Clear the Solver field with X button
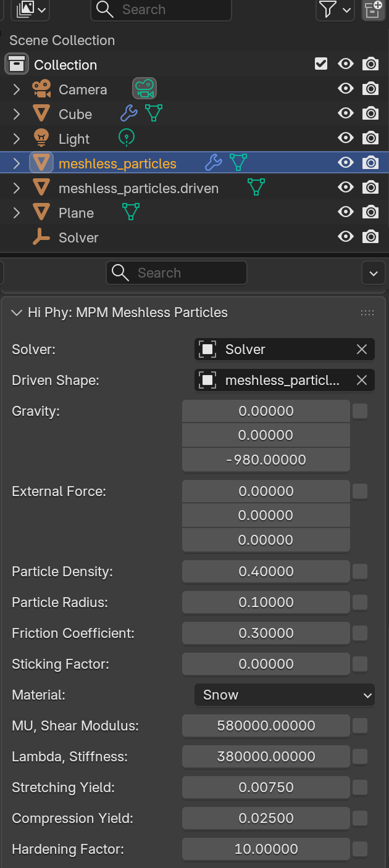This screenshot has width=389, height=868. click(x=362, y=350)
